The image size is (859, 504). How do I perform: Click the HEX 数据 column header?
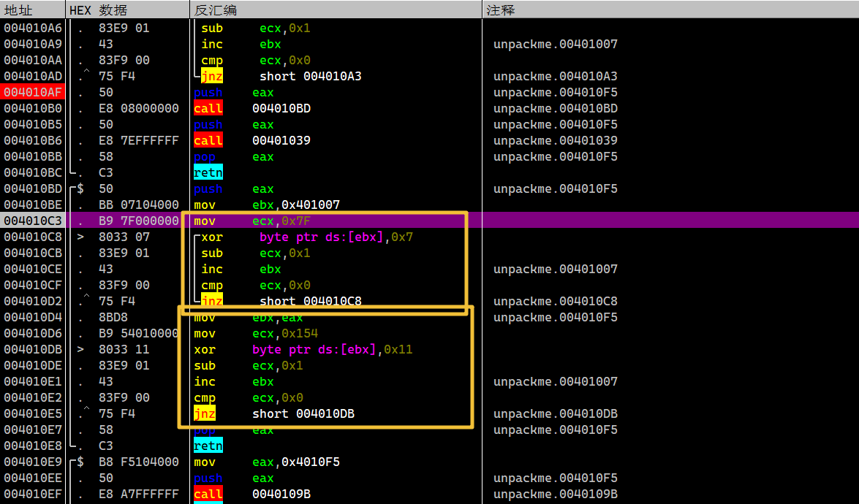point(97,10)
